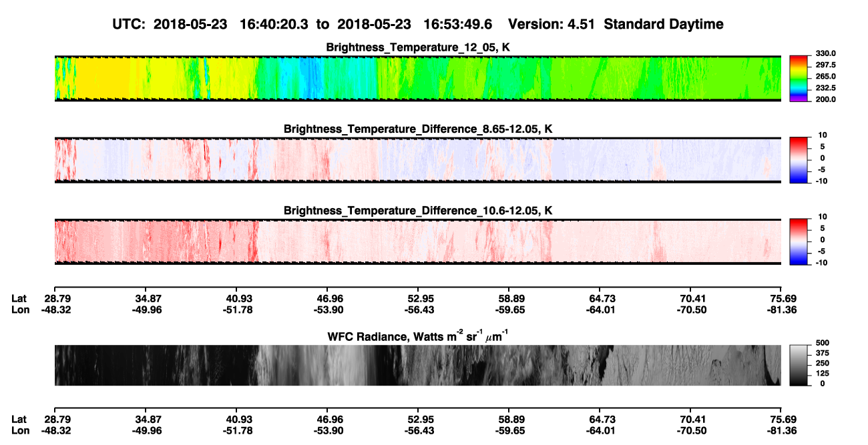Click the 8.65-12.05 difference image strip
This screenshot has width=868, height=445.
418,159
